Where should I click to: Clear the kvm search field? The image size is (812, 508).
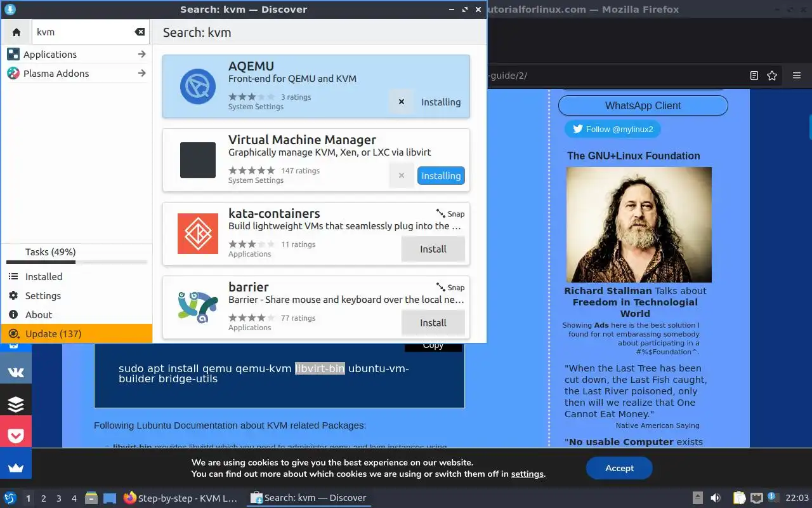tap(140, 32)
